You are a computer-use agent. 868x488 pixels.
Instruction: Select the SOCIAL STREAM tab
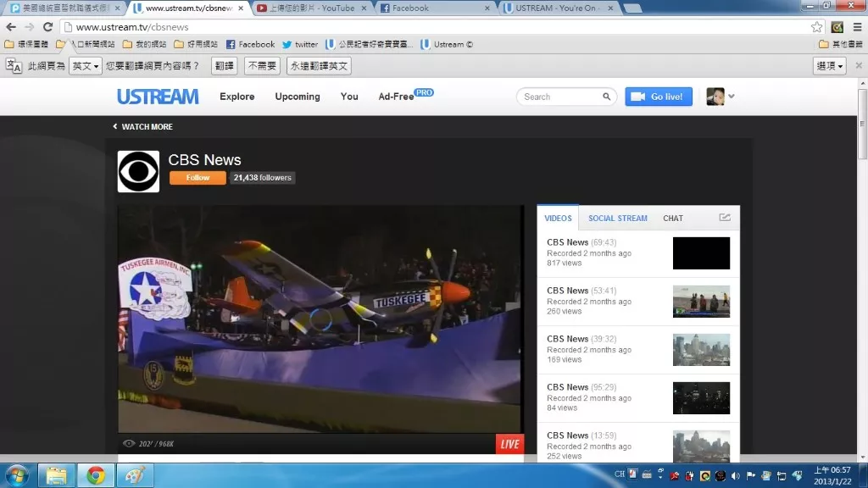pos(618,218)
